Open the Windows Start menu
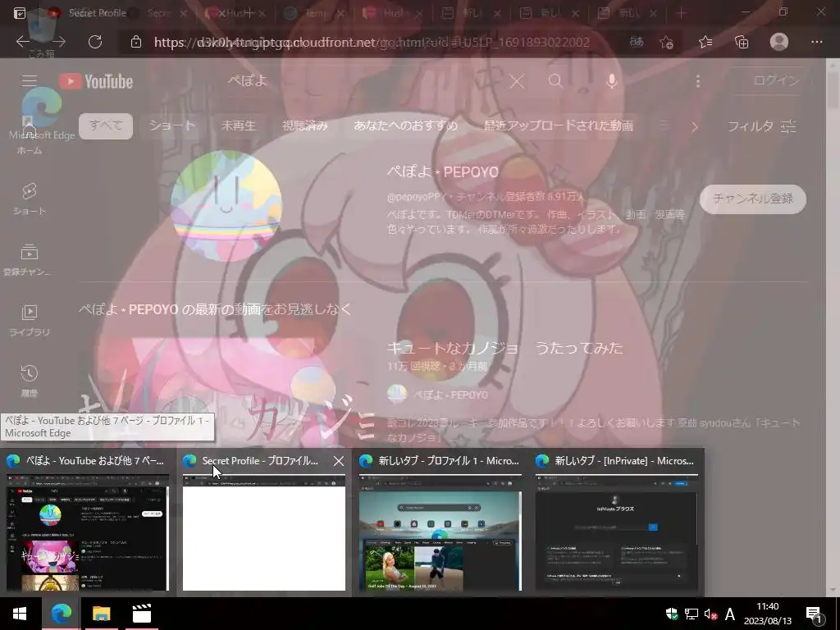This screenshot has height=630, width=840. 20,614
